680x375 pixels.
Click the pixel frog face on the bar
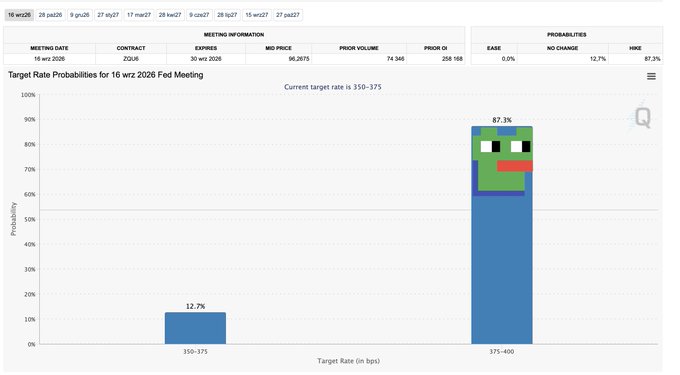[x=502, y=161]
